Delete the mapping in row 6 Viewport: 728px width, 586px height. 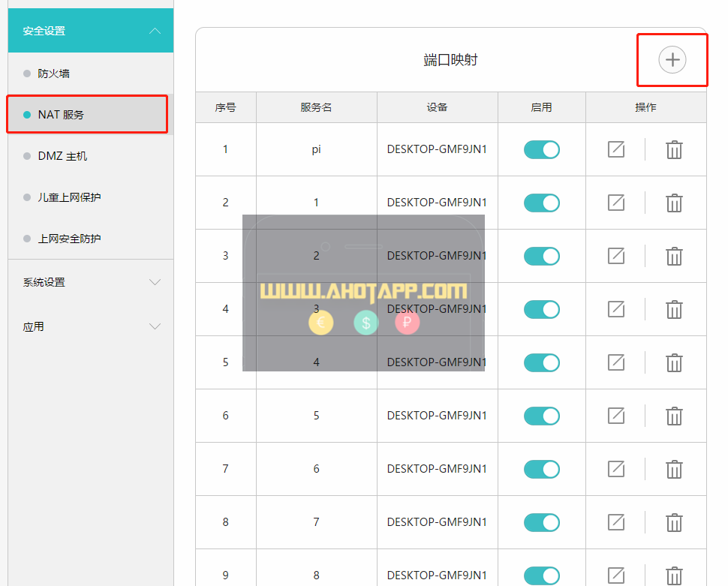674,416
